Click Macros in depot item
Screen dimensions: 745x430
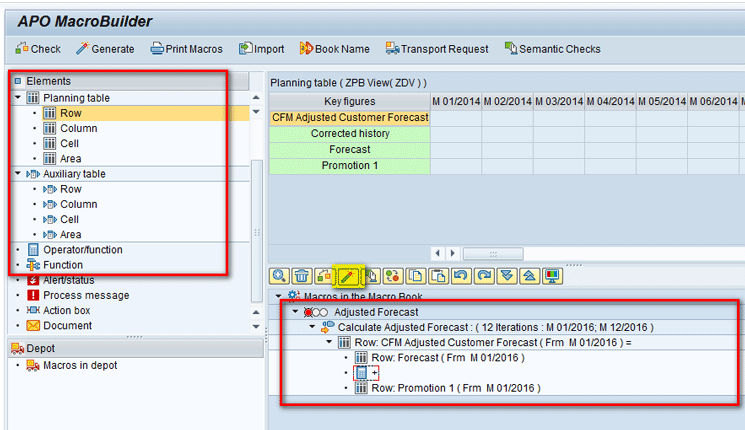[x=79, y=365]
